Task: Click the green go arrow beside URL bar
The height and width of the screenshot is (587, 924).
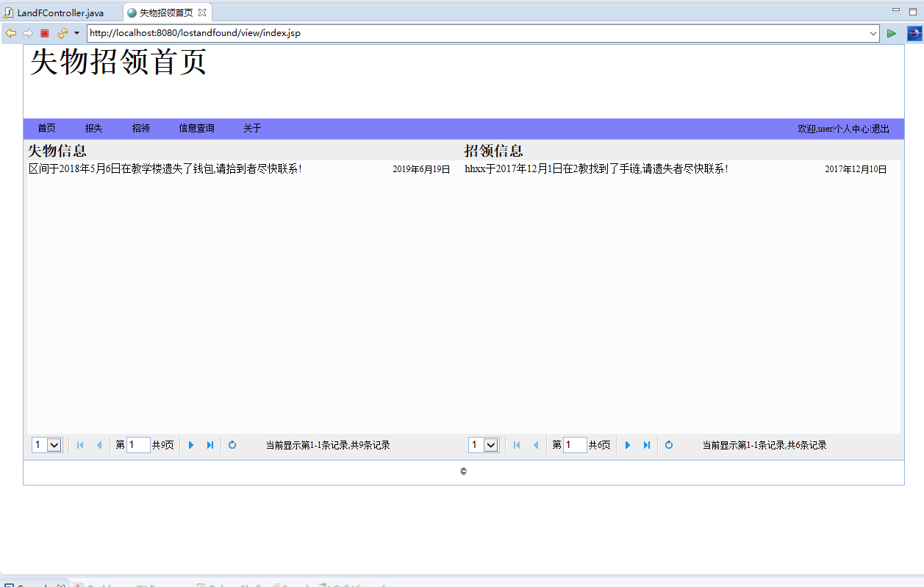Action: 891,33
